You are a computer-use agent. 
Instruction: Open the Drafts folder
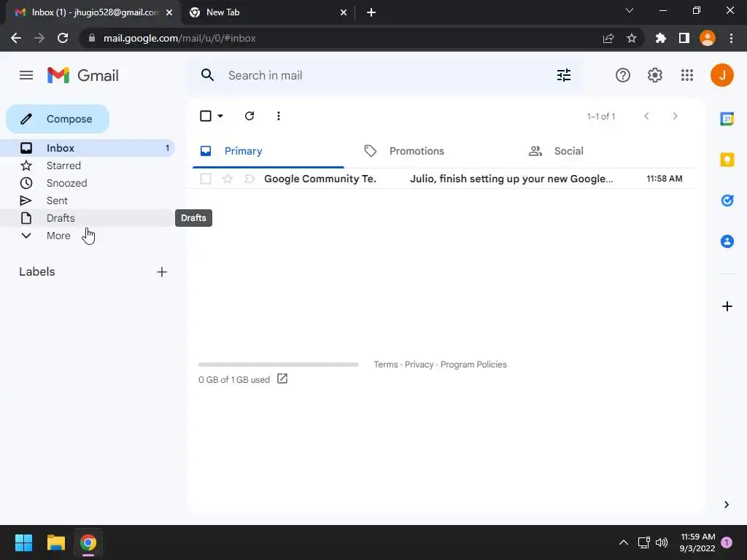88,218
